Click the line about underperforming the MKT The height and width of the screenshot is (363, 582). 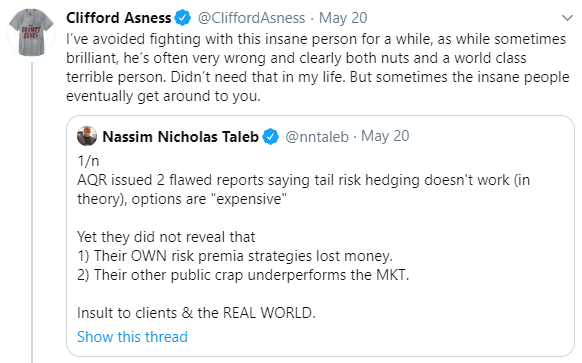tap(243, 275)
